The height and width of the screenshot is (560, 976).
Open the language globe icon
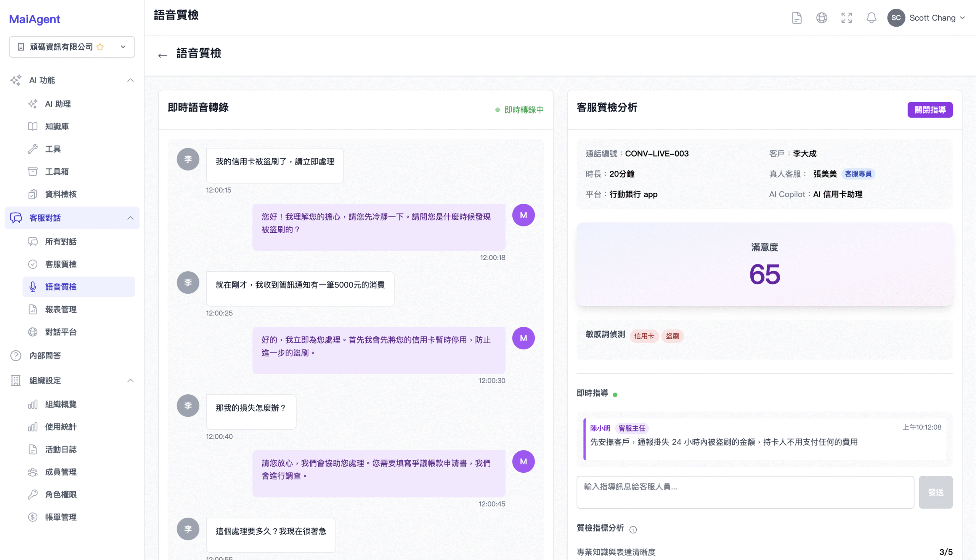coord(821,18)
